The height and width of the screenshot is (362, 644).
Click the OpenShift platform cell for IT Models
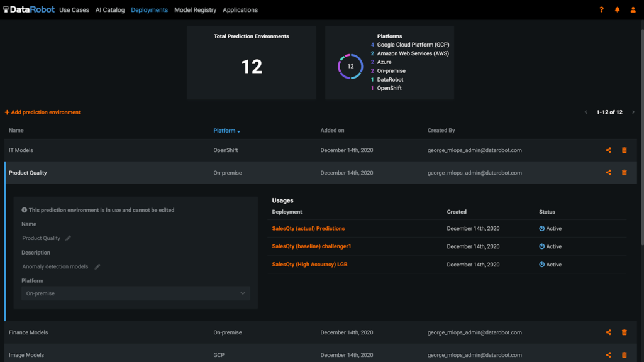226,150
